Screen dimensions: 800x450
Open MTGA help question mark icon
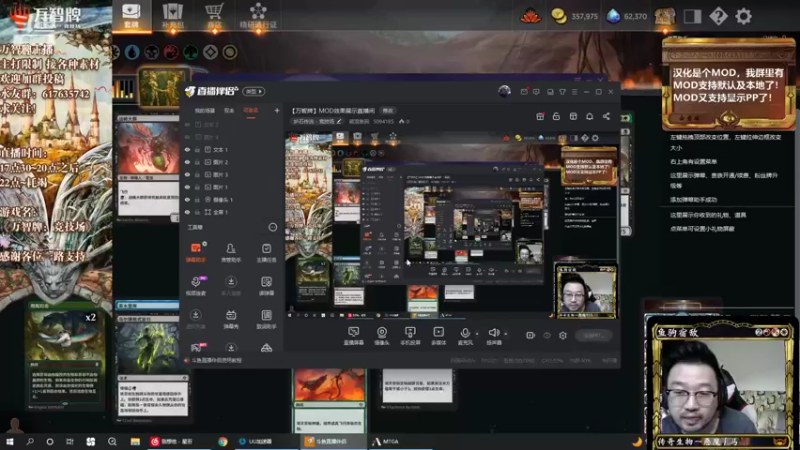tap(718, 16)
